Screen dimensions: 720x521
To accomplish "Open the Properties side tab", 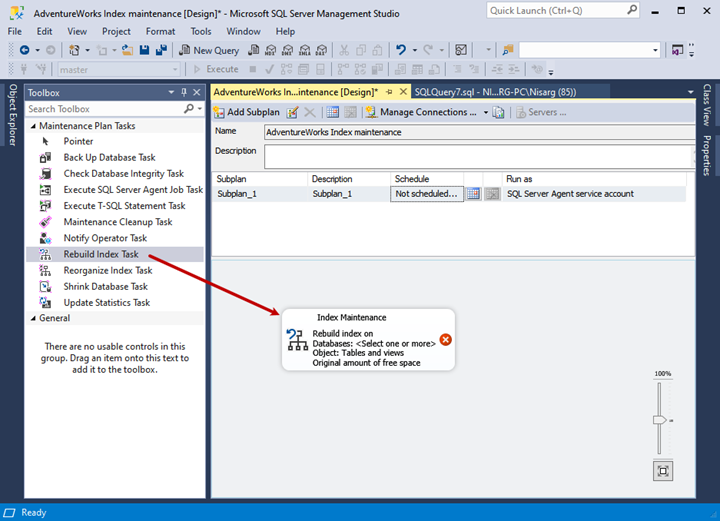I will tap(707, 155).
